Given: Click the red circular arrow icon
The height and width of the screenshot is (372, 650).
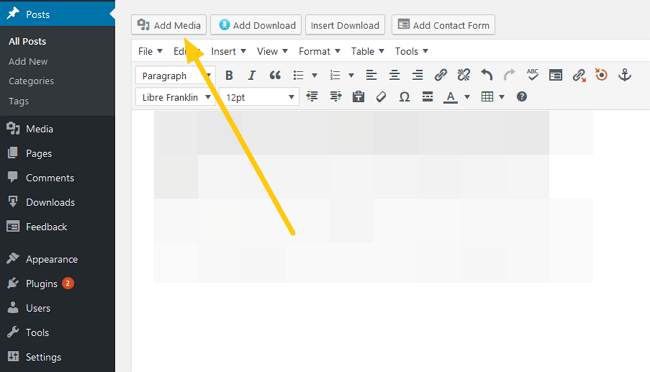Looking at the screenshot, I should point(601,75).
